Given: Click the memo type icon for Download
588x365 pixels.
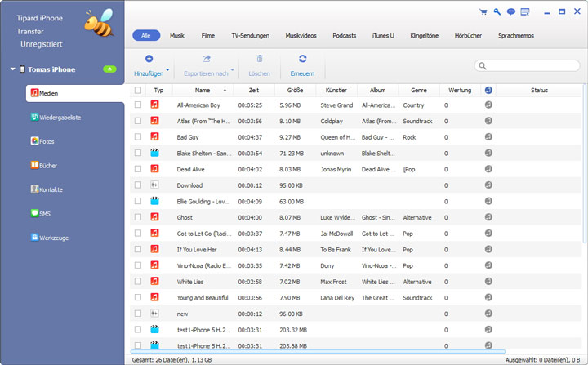Looking at the screenshot, I should point(154,185).
